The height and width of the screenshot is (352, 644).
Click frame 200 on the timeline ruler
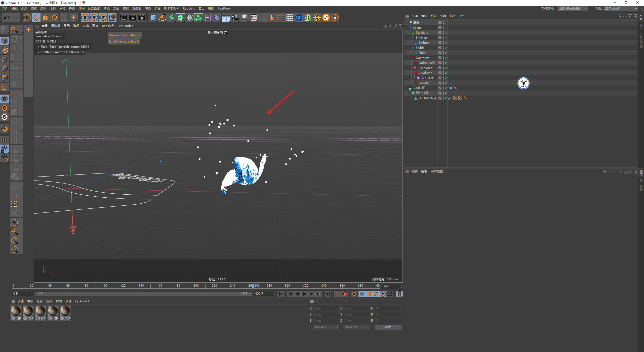point(196,286)
